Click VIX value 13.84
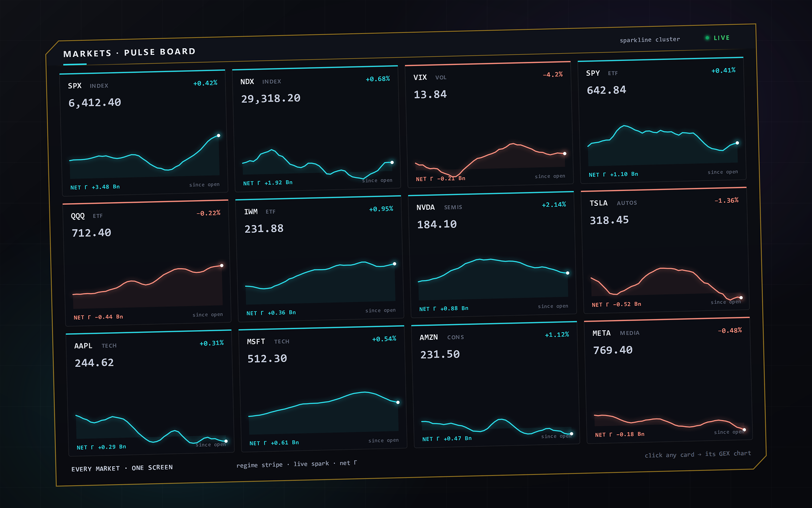The height and width of the screenshot is (508, 812). pyautogui.click(x=430, y=94)
